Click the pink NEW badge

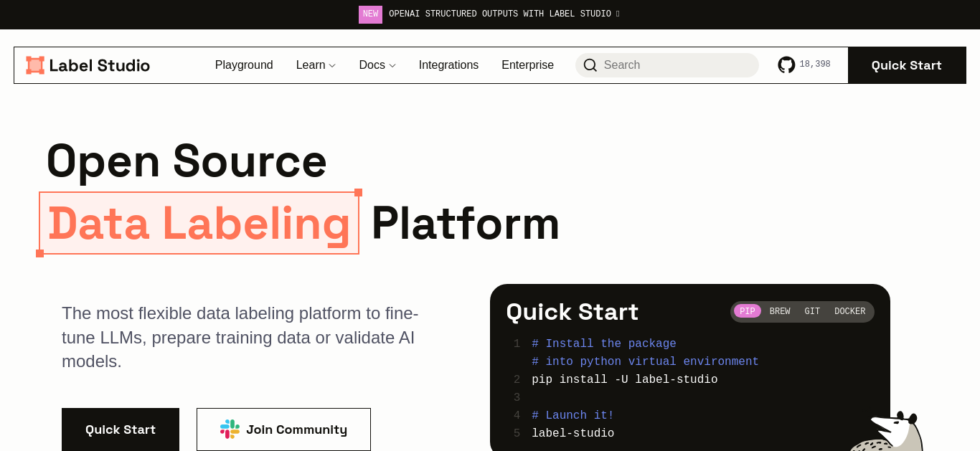[370, 14]
